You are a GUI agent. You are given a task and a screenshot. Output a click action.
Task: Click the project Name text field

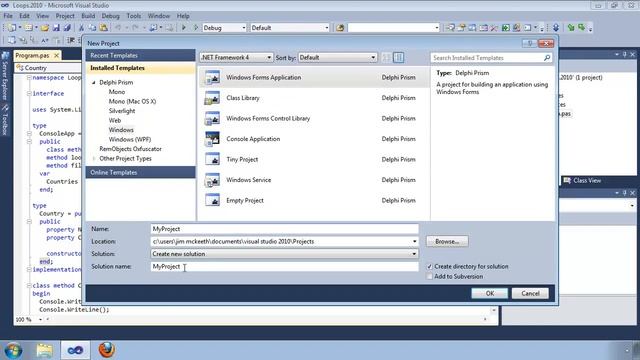click(x=284, y=229)
